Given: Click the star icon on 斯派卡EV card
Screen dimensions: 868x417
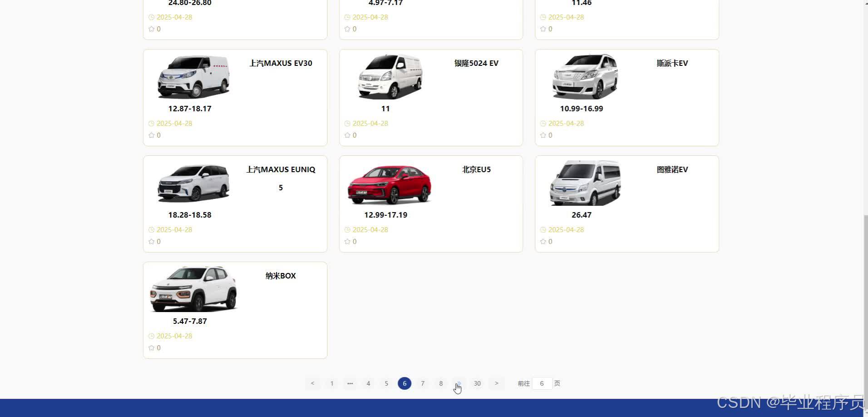Looking at the screenshot, I should click(x=543, y=135).
